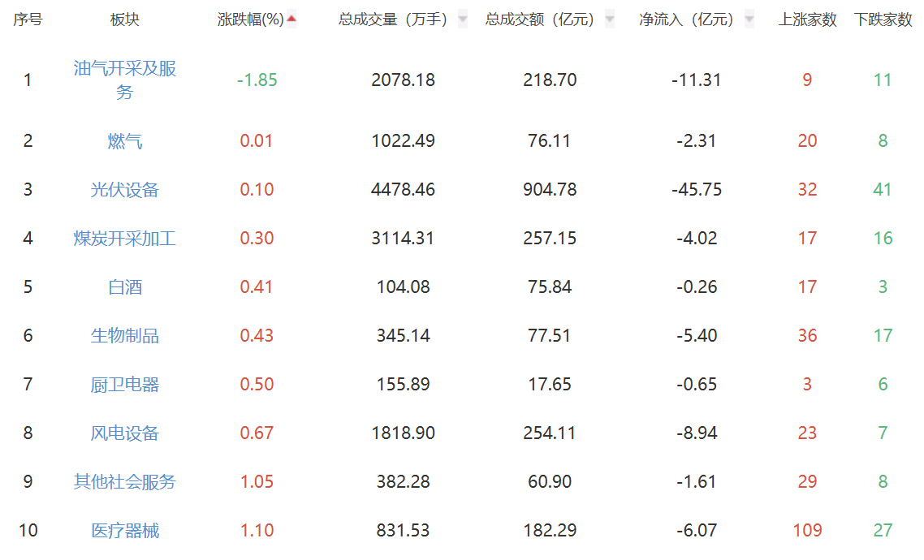Open the 生物制品 sector link
The image size is (924, 560).
coord(125,336)
